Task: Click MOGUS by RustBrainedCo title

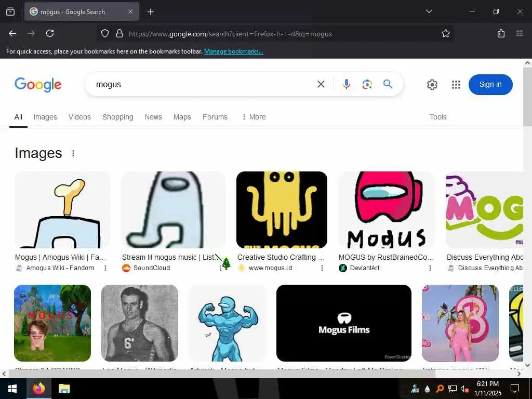Action: click(x=386, y=257)
